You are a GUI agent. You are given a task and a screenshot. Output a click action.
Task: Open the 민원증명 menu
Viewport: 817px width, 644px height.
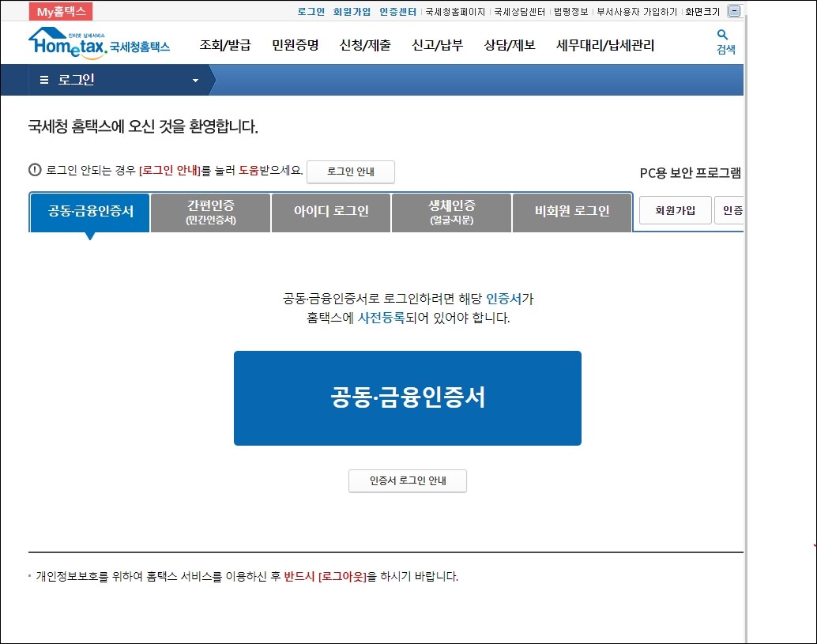coord(296,45)
